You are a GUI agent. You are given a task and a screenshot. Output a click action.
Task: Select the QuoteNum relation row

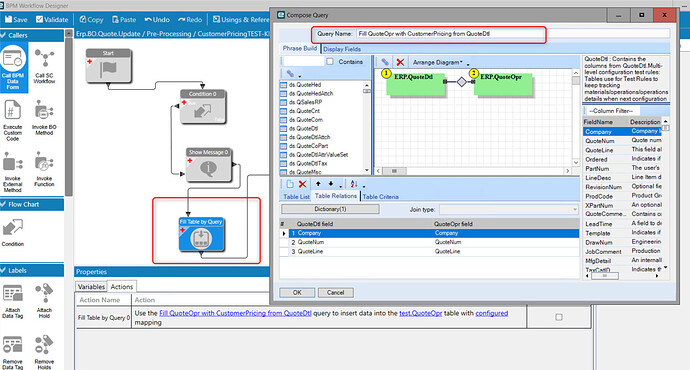pos(429,242)
